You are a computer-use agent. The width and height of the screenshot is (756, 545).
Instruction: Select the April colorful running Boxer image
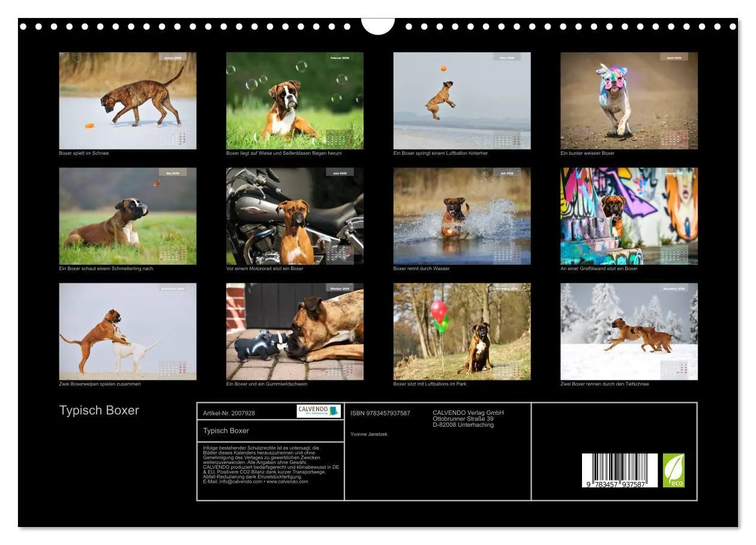629,99
